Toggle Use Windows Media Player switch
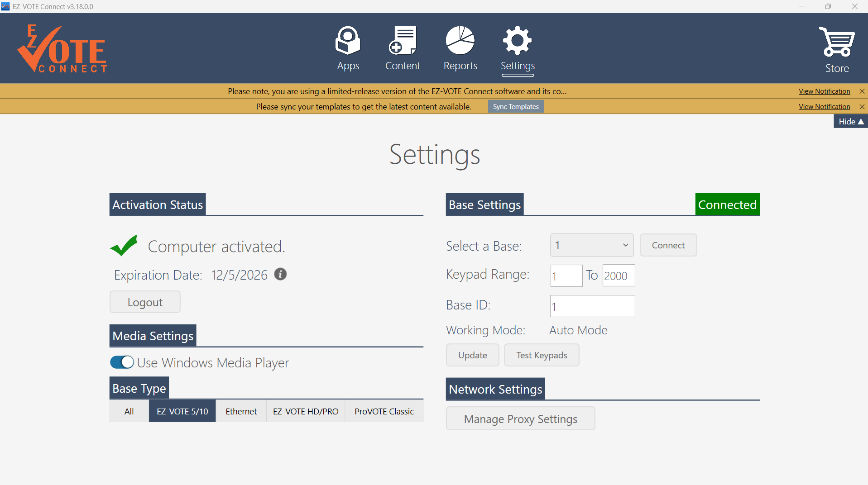Screen dimensions: 868x485 point(122,362)
